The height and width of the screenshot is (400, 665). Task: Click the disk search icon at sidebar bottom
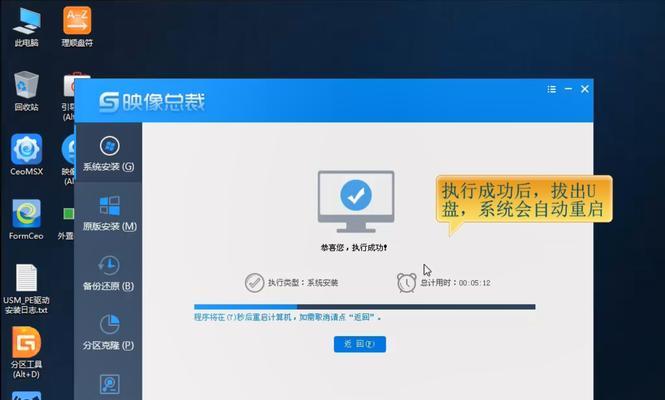pyautogui.click(x=109, y=384)
